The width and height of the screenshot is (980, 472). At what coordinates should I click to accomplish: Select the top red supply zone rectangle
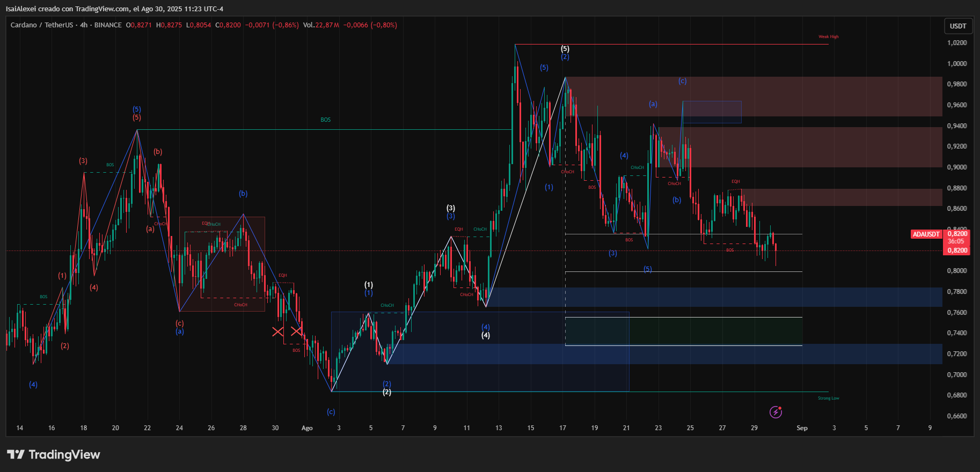point(751,97)
